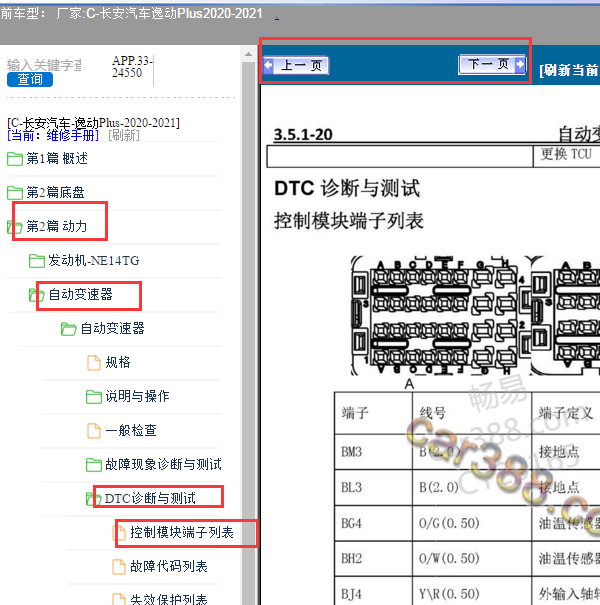
Task: Click the document icon beside 一般检查
Action: [x=94, y=431]
